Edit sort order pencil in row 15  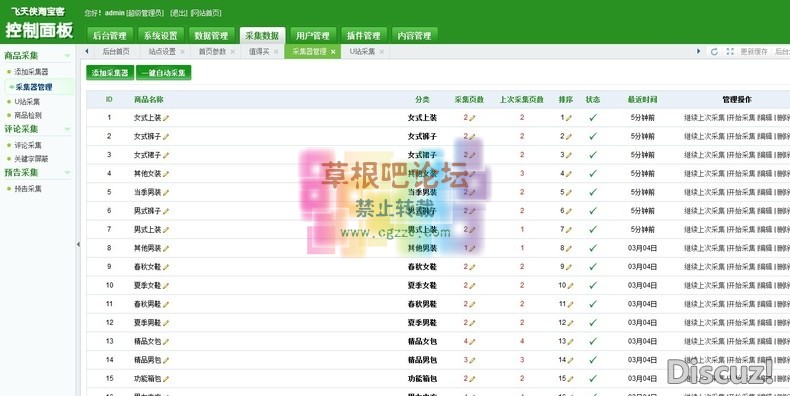[570, 379]
